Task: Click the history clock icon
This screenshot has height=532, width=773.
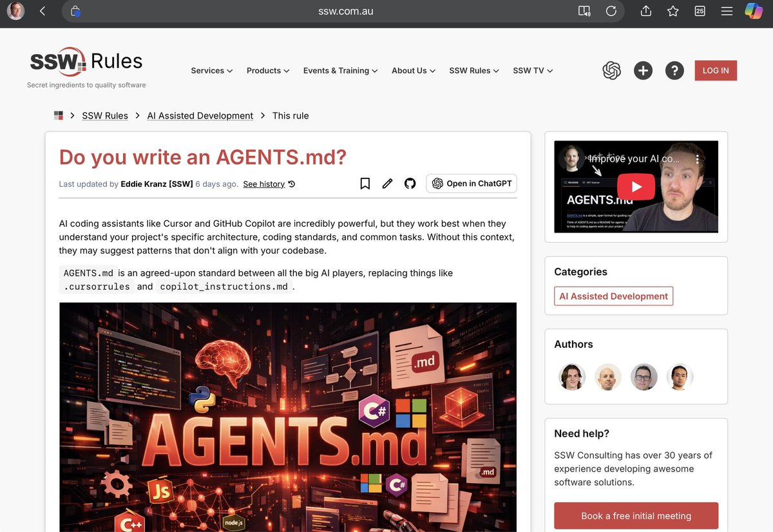Action: 291,184
